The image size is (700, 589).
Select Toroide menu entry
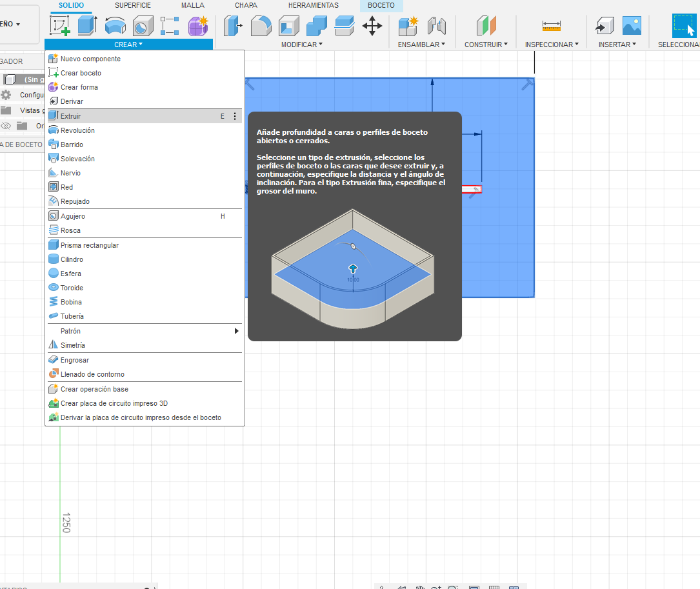click(x=145, y=288)
